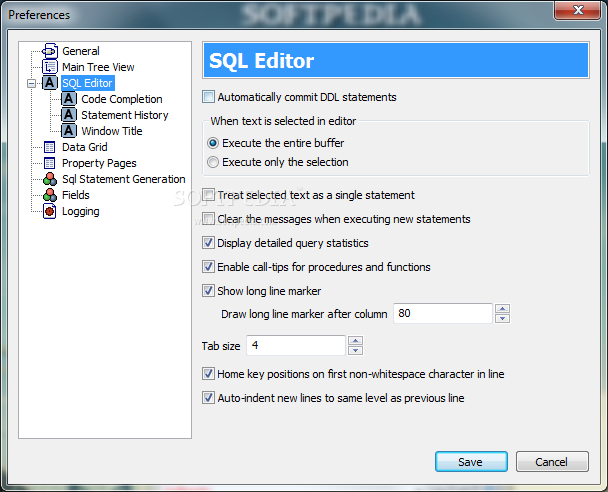608x492 pixels.
Task: Select SQL Editor in the tree
Action: (x=87, y=83)
